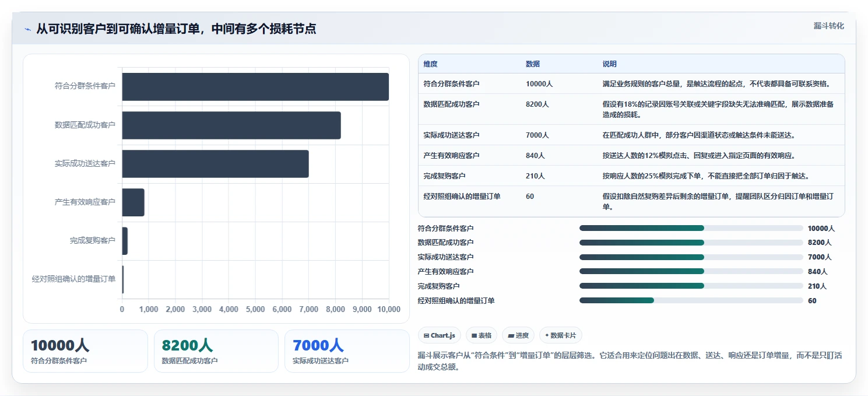Click the progress bar for 符合分群条件客户
Image resolution: width=868 pixels, height=396 pixels.
click(691, 229)
